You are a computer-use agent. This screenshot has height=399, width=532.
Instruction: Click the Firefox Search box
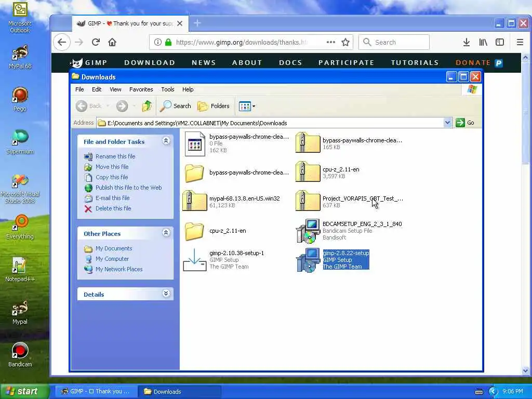[x=394, y=42]
